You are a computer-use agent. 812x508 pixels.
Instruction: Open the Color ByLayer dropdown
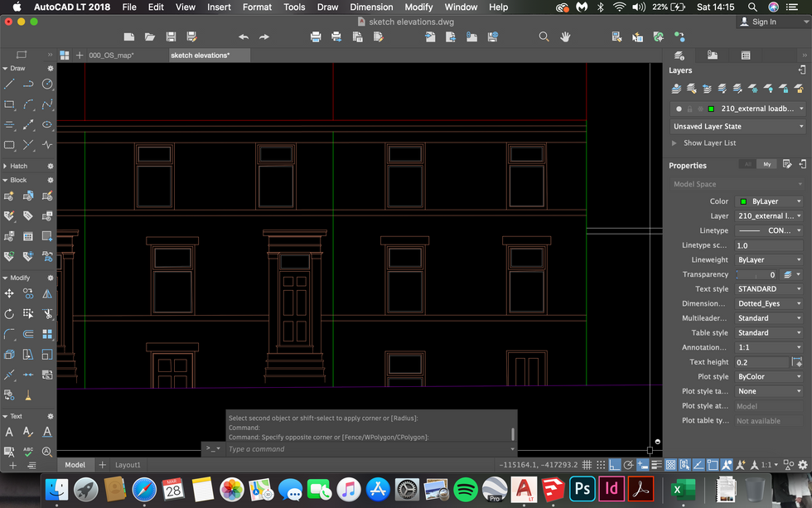770,201
